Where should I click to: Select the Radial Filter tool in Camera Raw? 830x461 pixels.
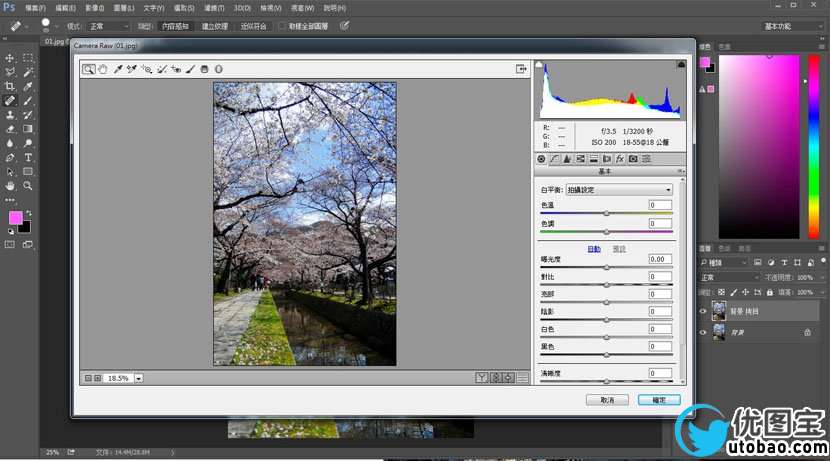218,69
